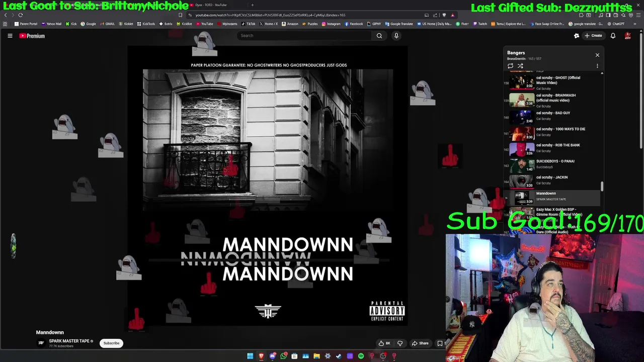This screenshot has width=644, height=362.
Task: Click the Manndownn video player artwork
Action: pos(268,186)
